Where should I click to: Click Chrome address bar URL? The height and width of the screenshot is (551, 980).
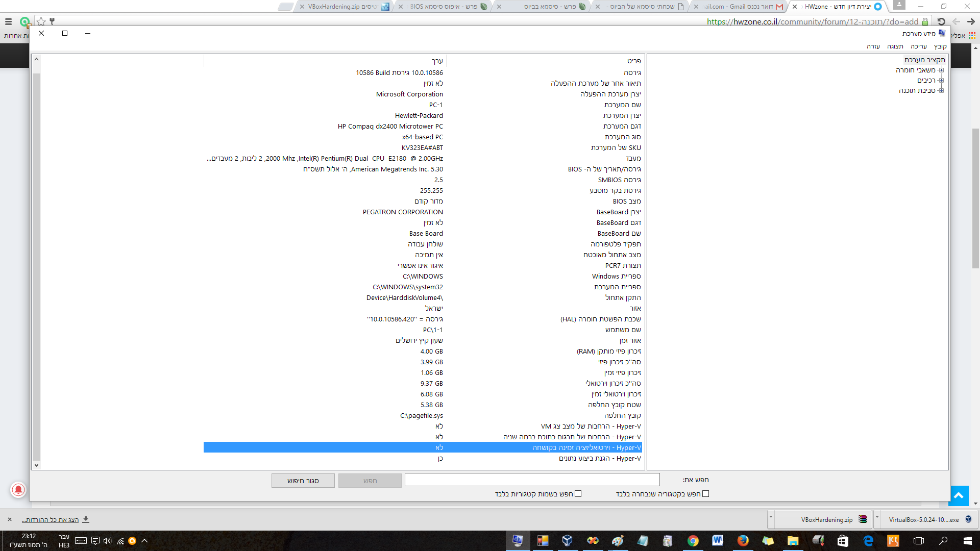coord(813,22)
